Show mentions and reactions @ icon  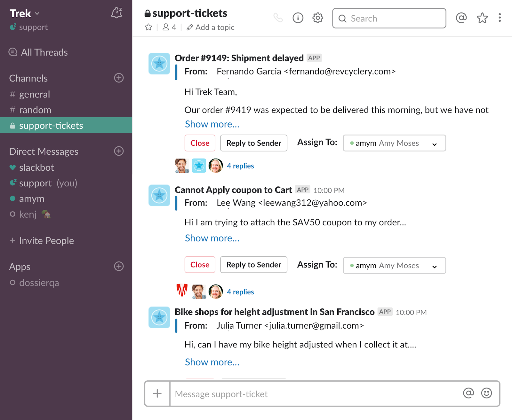click(x=461, y=18)
